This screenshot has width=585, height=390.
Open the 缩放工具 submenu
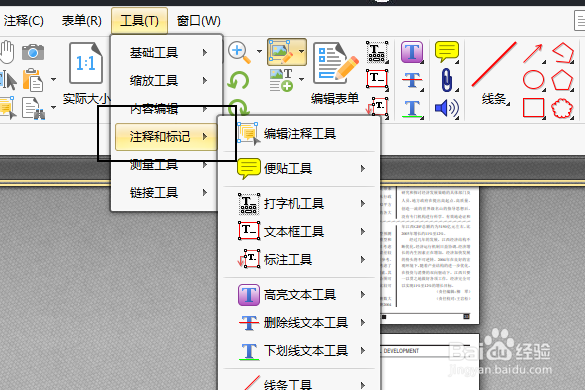pyautogui.click(x=167, y=81)
